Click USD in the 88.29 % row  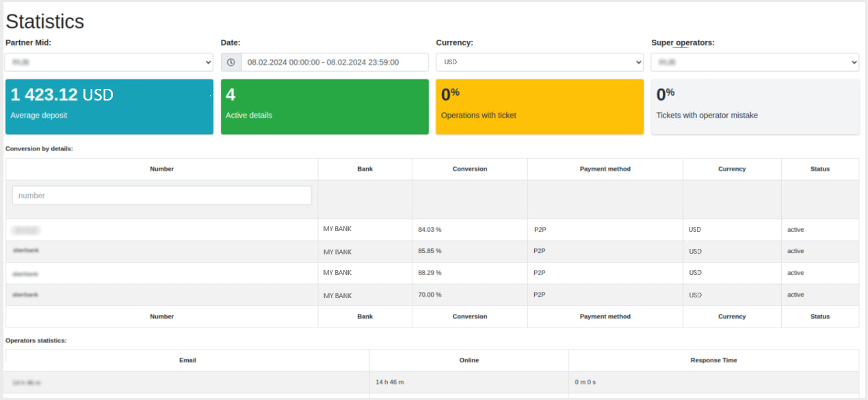[695, 273]
